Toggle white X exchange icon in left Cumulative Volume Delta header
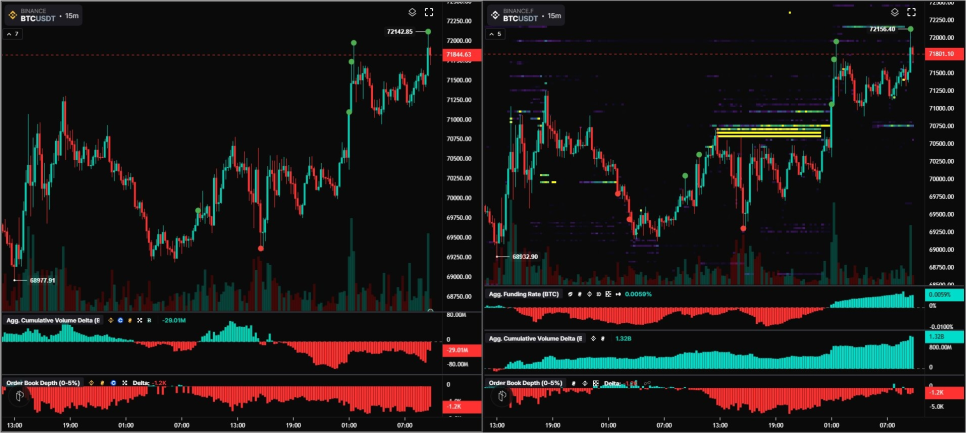This screenshot has height=433, width=966. [140, 320]
